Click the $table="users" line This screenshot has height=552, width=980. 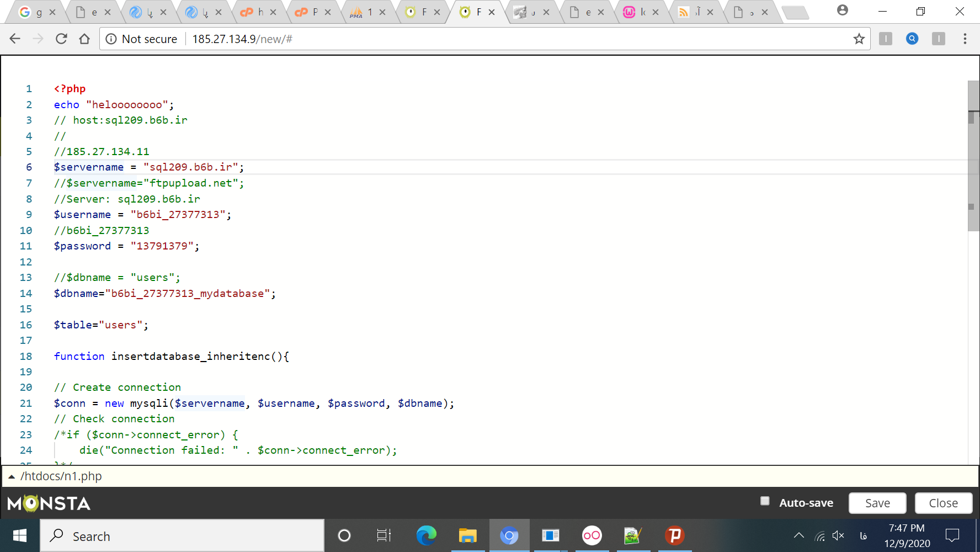(101, 325)
